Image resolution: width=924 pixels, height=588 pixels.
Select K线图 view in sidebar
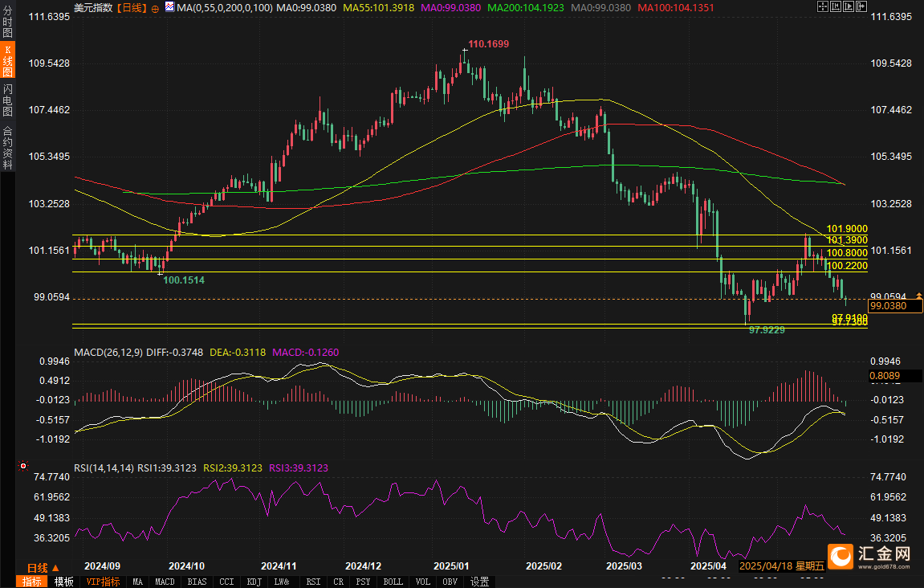(8, 61)
